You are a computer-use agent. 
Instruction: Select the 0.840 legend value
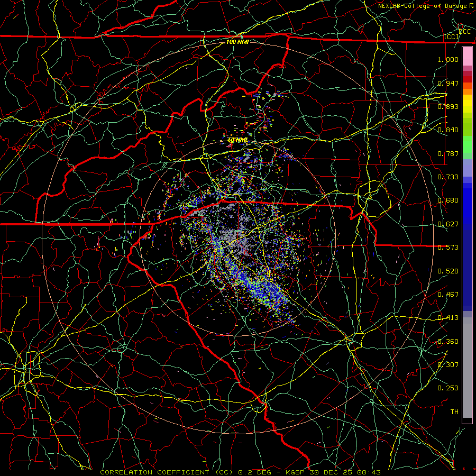pyautogui.click(x=448, y=130)
